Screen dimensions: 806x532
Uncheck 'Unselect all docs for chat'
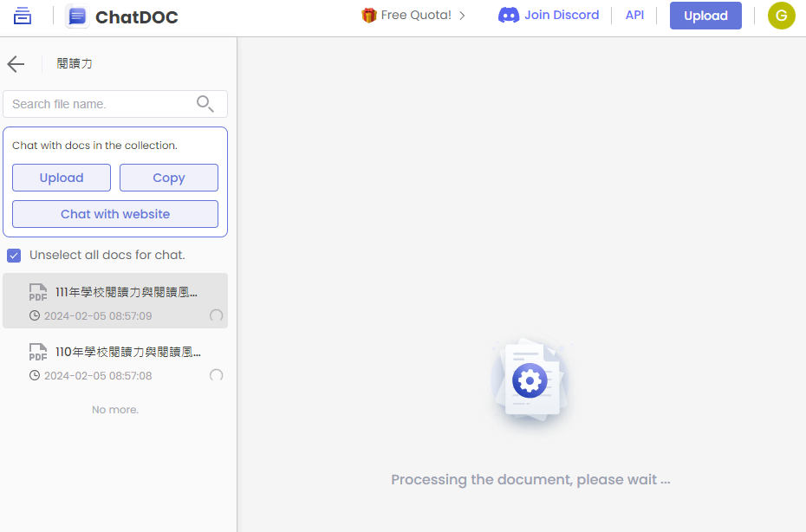(x=14, y=255)
